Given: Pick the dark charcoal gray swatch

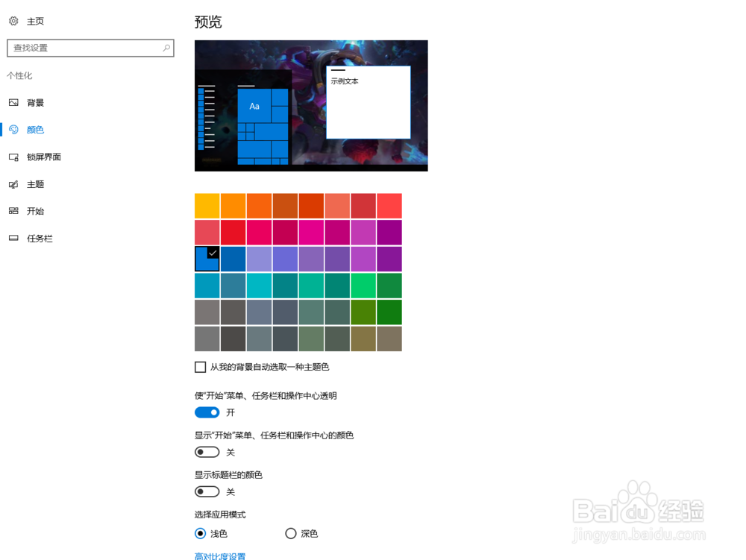Looking at the screenshot, I should [x=233, y=339].
